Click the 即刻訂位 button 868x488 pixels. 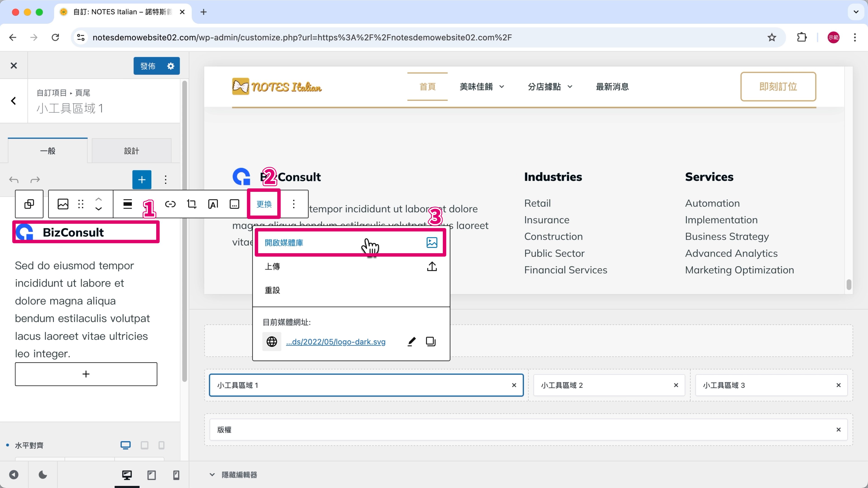[x=778, y=87]
